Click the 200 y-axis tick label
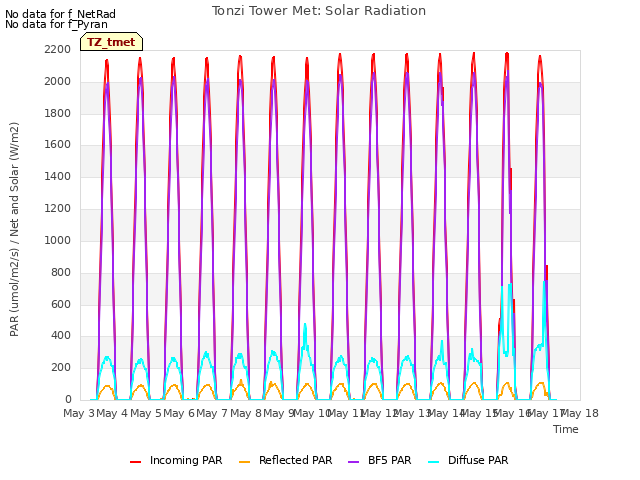Screen dimensions: 640x480 61,367
